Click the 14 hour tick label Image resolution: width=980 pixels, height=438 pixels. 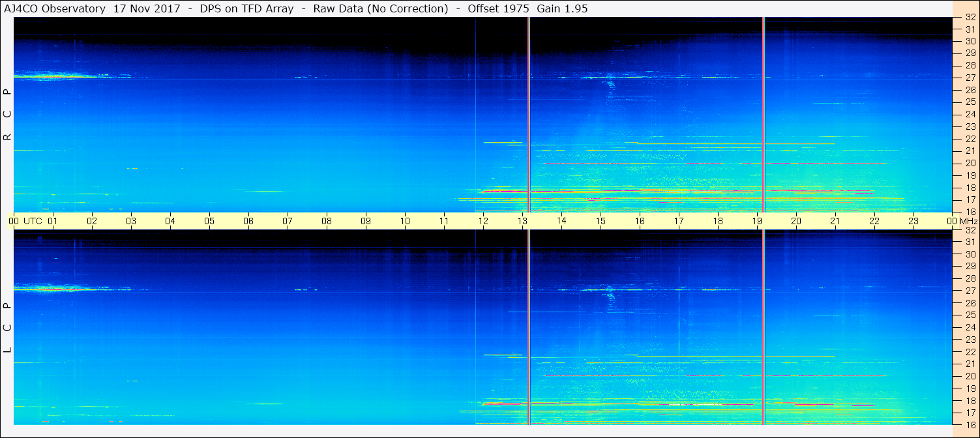tap(561, 221)
